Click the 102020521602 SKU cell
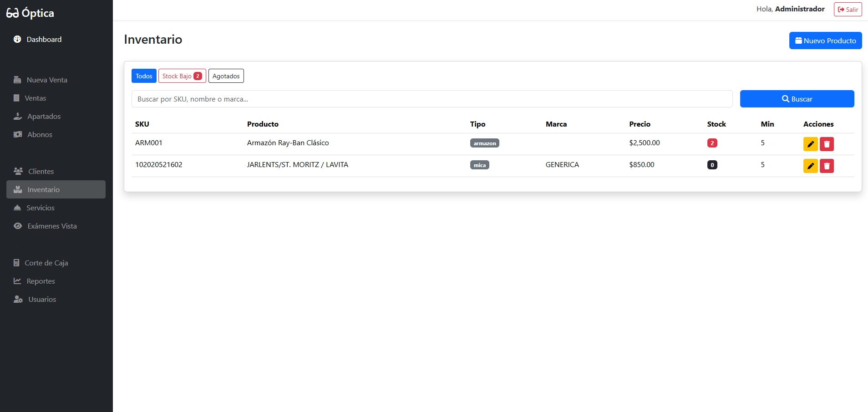Image resolution: width=868 pixels, height=412 pixels. pos(159,165)
